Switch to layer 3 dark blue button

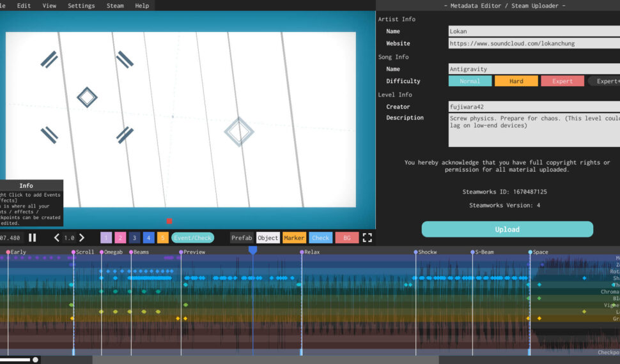pyautogui.click(x=134, y=238)
